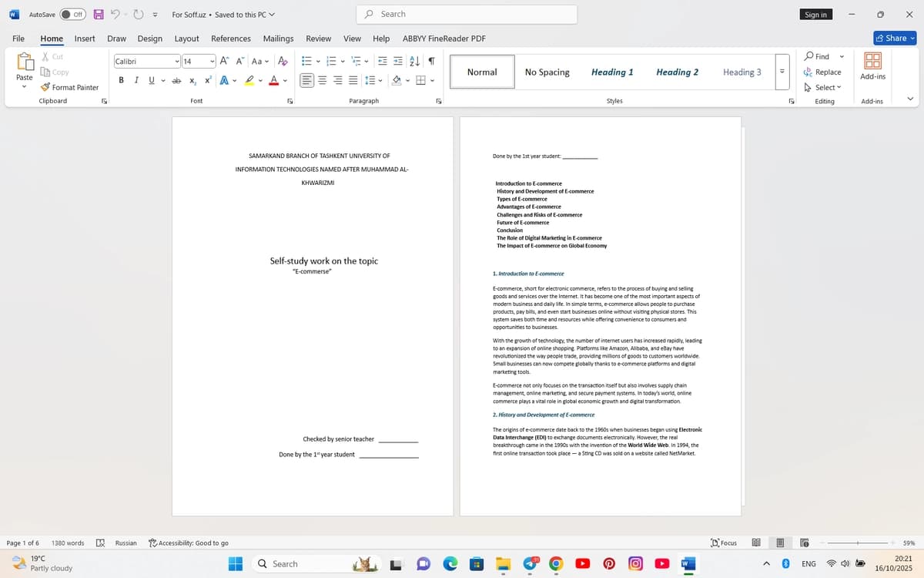Apply the Heading 1 style

612,72
